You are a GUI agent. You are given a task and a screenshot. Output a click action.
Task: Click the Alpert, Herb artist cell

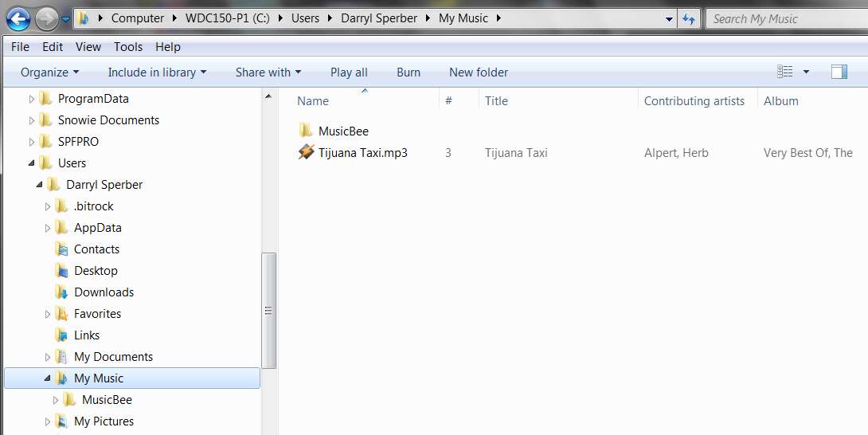tap(676, 153)
